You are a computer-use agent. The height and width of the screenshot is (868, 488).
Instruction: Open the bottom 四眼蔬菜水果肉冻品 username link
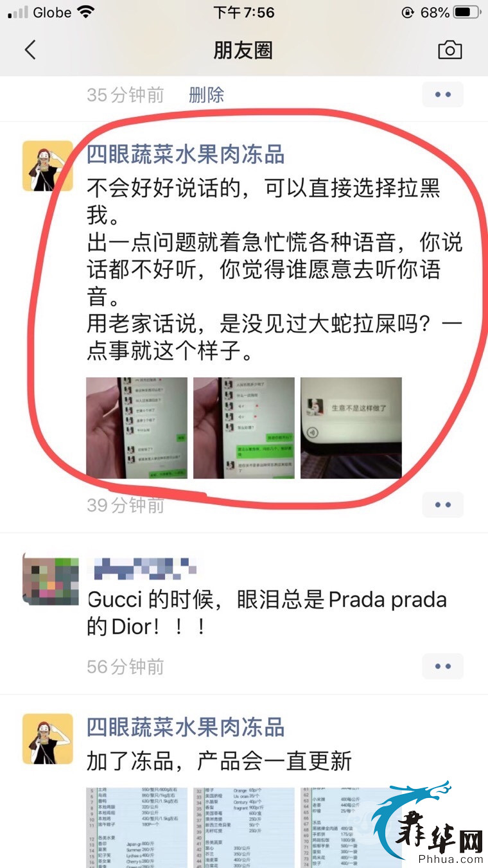186,727
